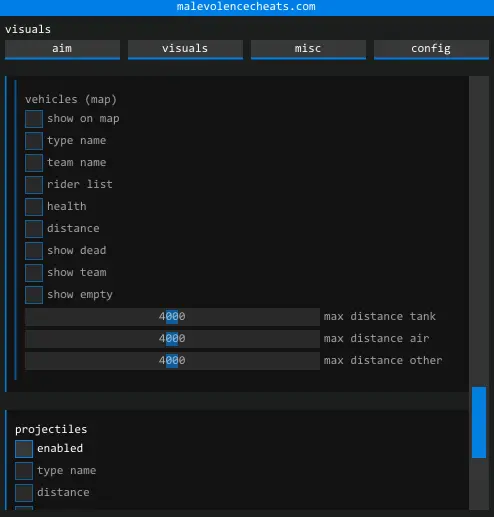The image size is (494, 517).
Task: Toggle distance under vehicles (map)
Action: click(x=34, y=229)
